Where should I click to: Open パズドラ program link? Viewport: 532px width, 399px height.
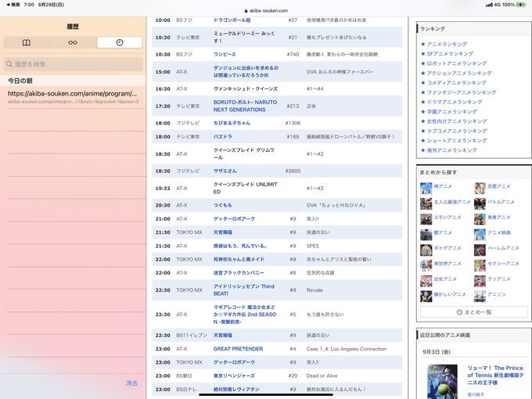click(222, 137)
